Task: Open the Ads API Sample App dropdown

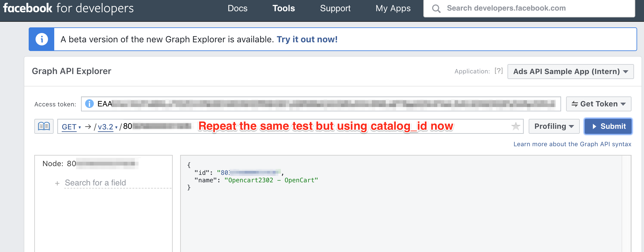Action: point(570,72)
